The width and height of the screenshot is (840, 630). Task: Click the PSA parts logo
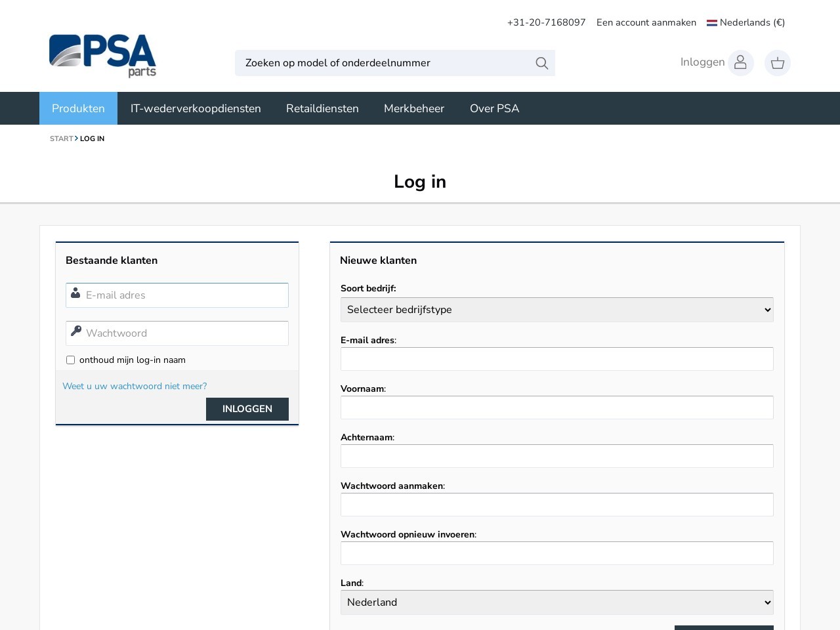pos(102,56)
